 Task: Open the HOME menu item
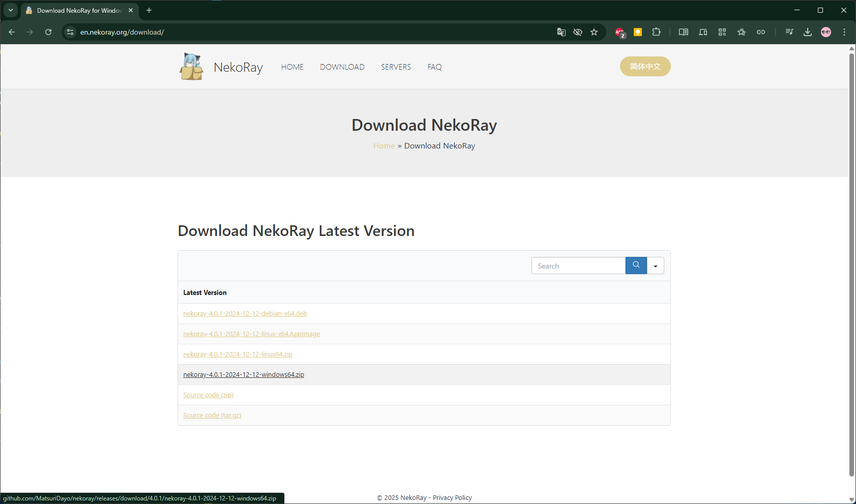[292, 67]
